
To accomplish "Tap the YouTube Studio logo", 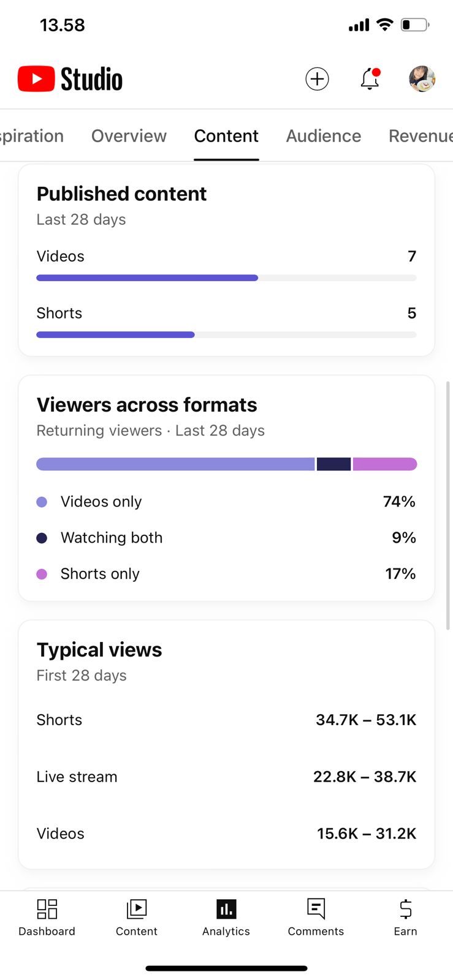I will point(70,79).
